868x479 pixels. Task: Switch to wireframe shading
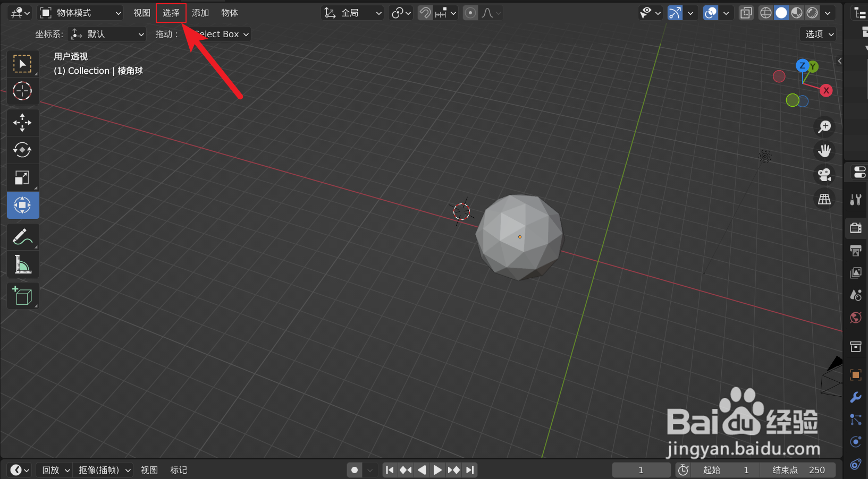(x=766, y=13)
